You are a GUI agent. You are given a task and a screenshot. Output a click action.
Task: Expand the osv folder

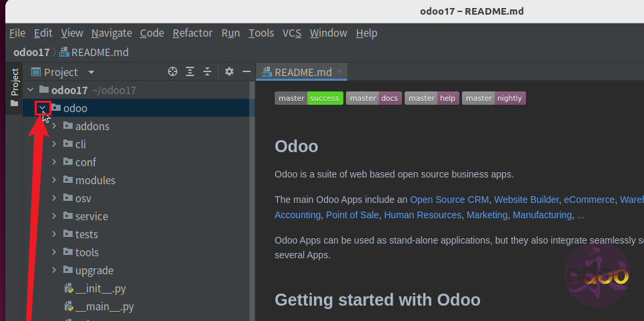click(x=54, y=198)
